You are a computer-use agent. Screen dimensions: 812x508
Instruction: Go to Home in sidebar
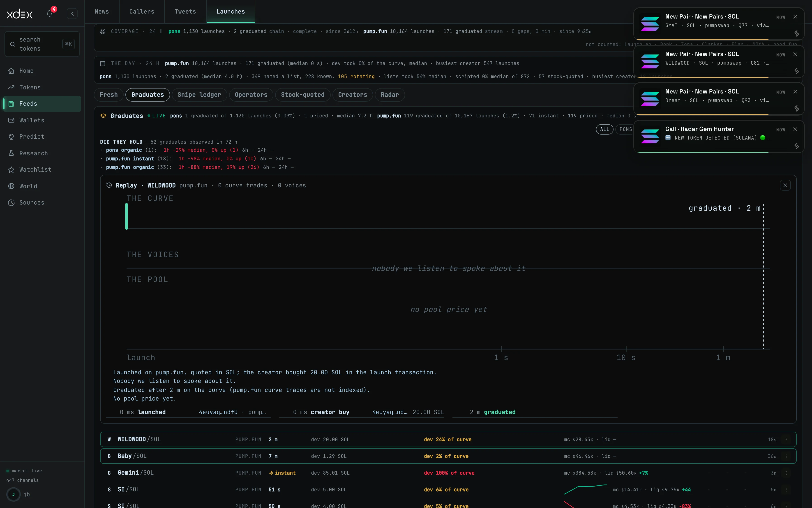(x=42, y=71)
